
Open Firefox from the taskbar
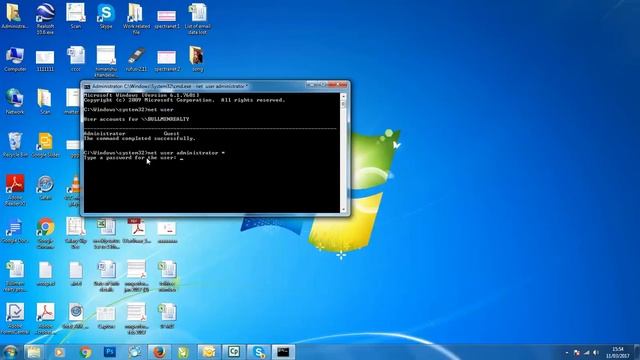[x=159, y=352]
